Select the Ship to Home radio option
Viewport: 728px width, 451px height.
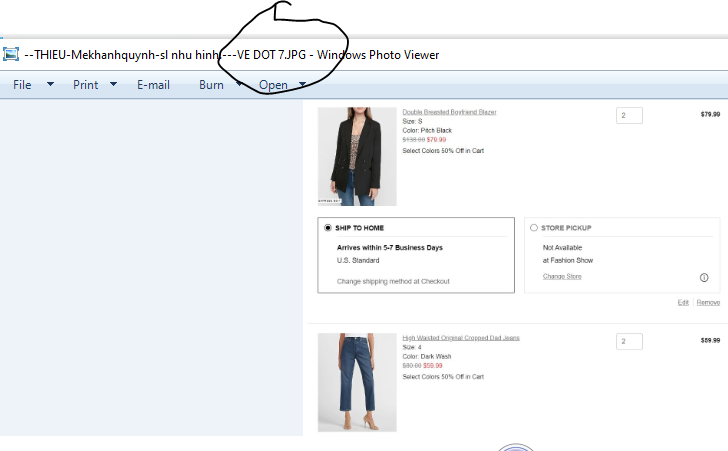click(328, 228)
